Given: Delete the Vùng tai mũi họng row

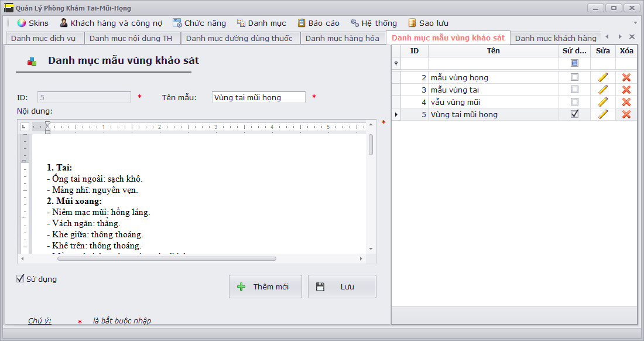Looking at the screenshot, I should coord(626,114).
